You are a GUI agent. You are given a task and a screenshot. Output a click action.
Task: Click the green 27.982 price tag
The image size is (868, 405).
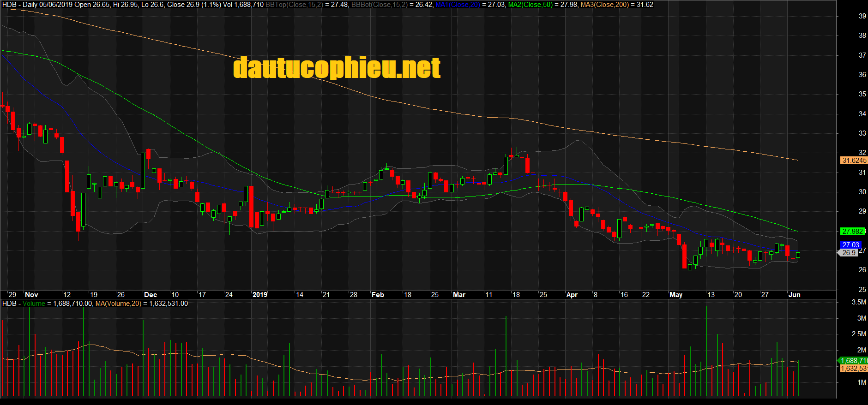point(852,232)
